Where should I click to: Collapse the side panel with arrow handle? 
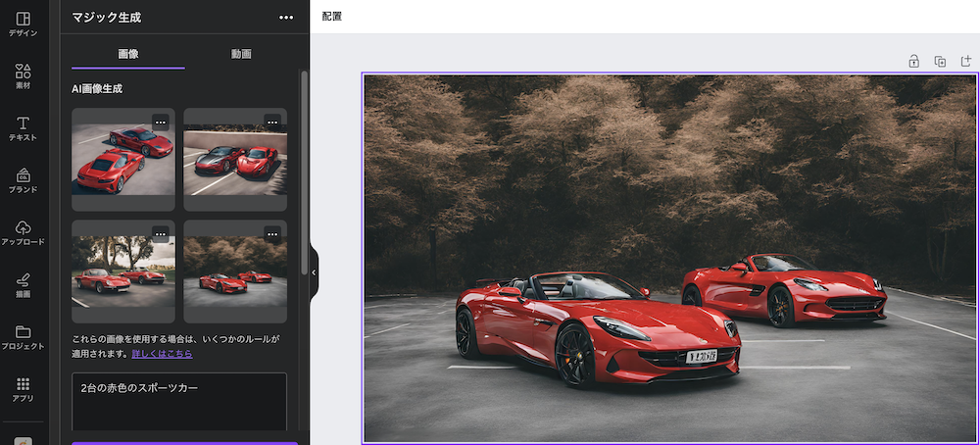pos(314,272)
